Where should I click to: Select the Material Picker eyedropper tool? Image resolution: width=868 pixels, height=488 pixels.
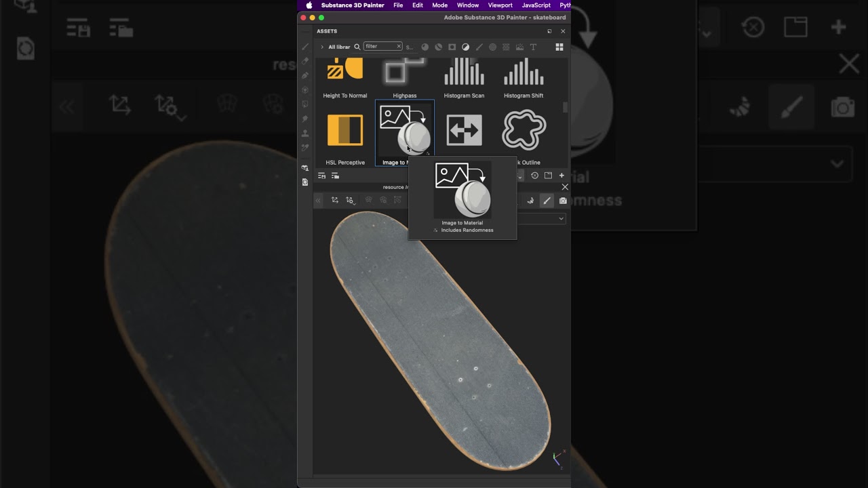(x=305, y=147)
